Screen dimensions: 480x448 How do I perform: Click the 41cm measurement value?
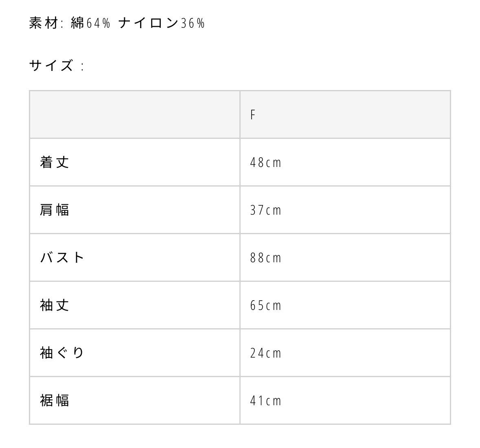tap(265, 401)
